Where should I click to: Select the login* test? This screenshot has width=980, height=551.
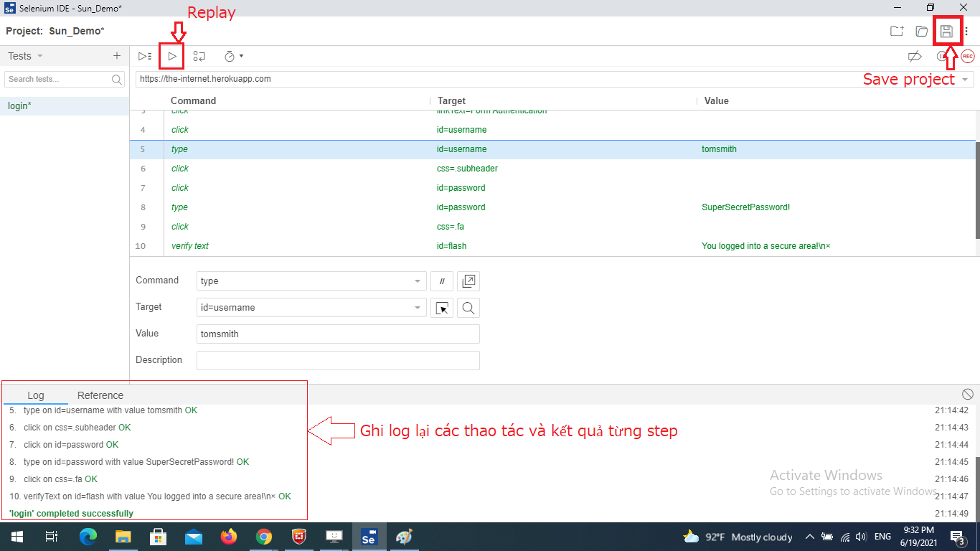pos(65,106)
